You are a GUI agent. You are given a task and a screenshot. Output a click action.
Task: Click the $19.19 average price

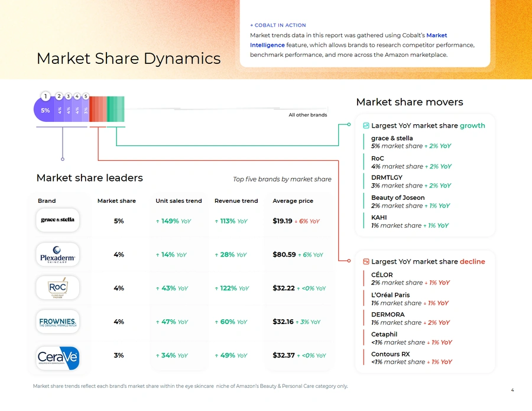(x=283, y=221)
